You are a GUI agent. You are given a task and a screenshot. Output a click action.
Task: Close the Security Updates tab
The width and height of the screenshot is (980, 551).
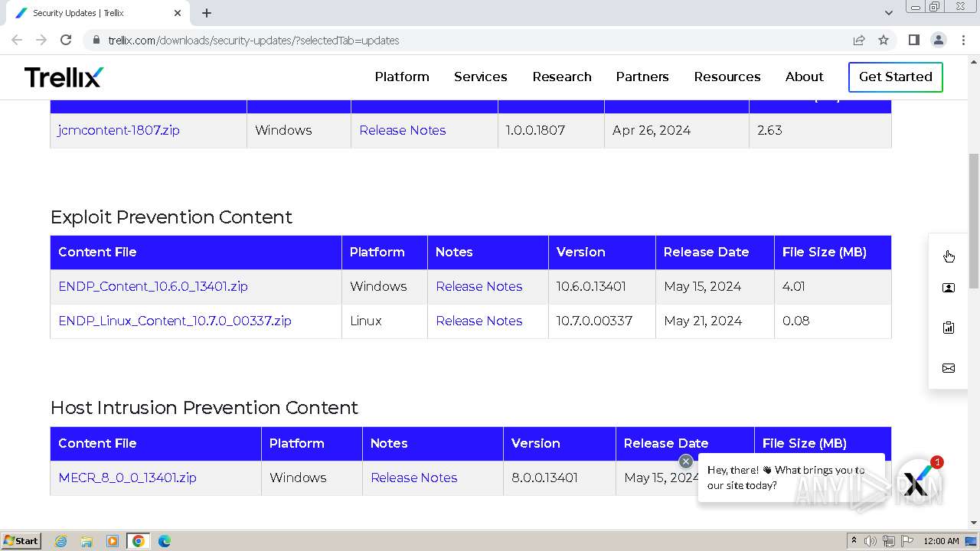pos(178,13)
